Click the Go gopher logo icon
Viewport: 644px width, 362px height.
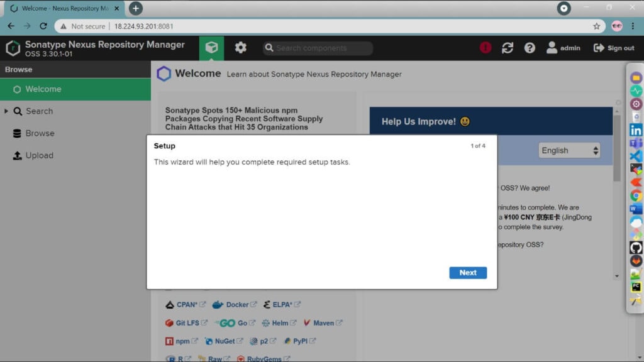pyautogui.click(x=226, y=323)
